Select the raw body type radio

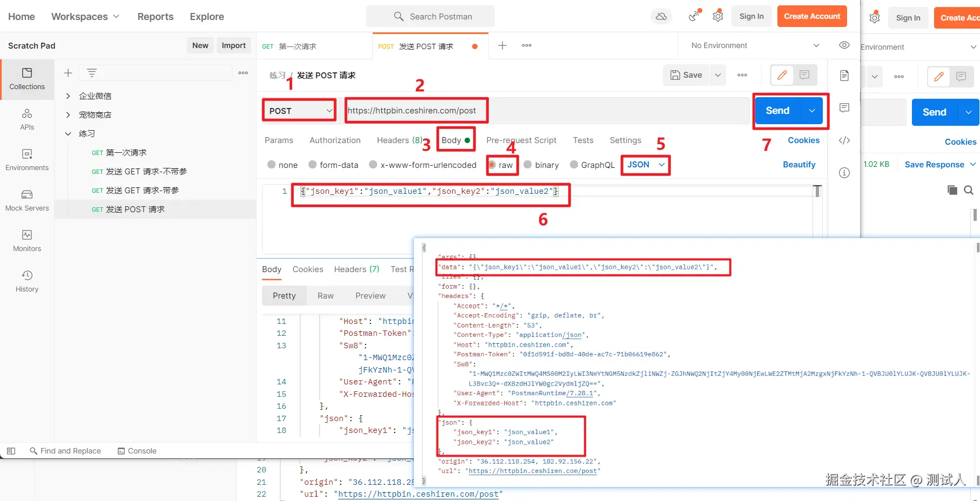click(x=492, y=165)
